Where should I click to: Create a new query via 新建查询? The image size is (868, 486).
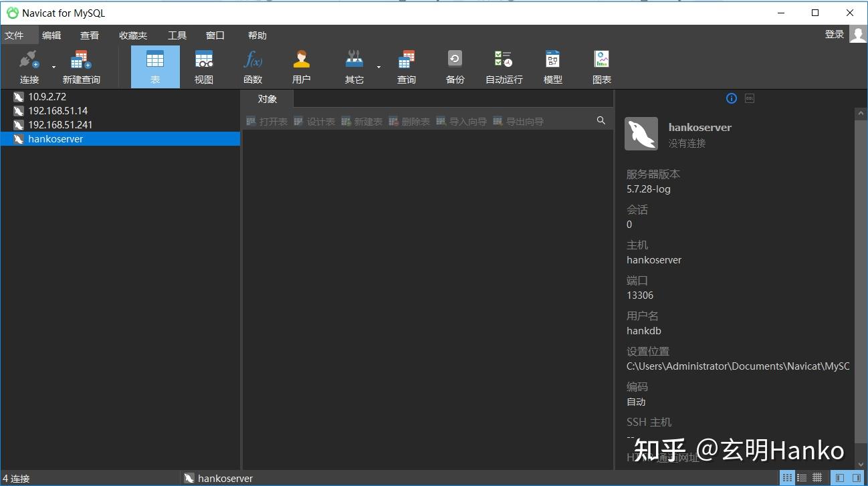tap(80, 66)
